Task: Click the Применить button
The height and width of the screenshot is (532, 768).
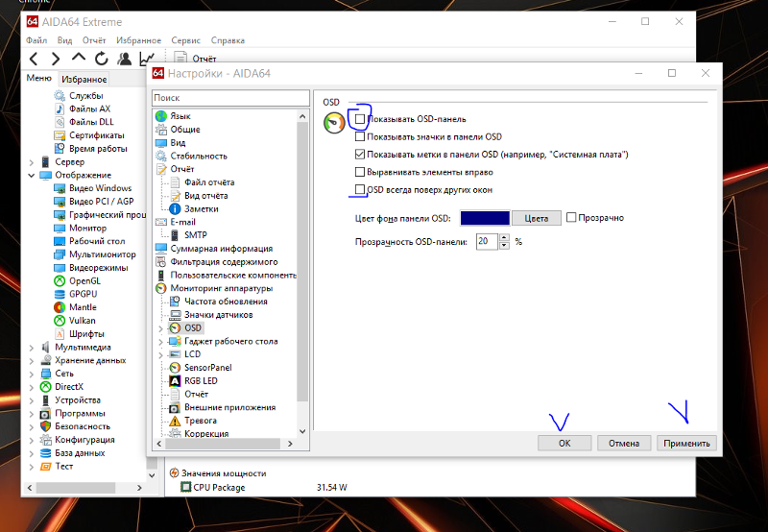Action: tap(686, 443)
